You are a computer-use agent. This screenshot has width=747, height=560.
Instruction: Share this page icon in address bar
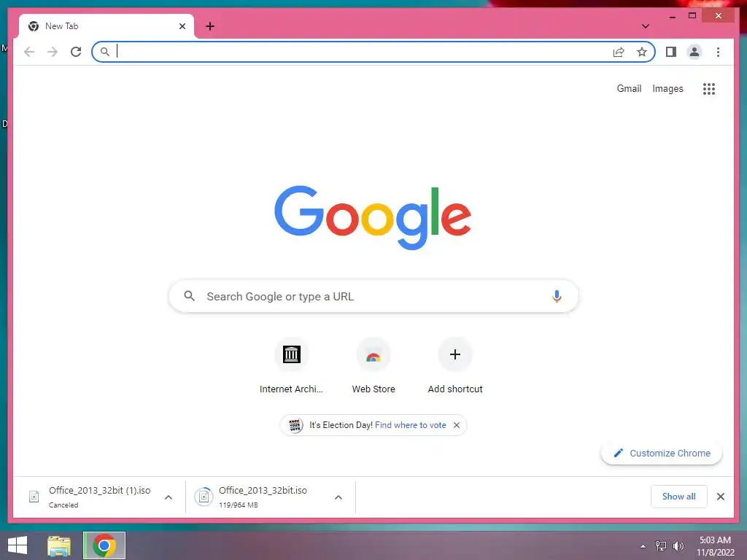pos(619,52)
